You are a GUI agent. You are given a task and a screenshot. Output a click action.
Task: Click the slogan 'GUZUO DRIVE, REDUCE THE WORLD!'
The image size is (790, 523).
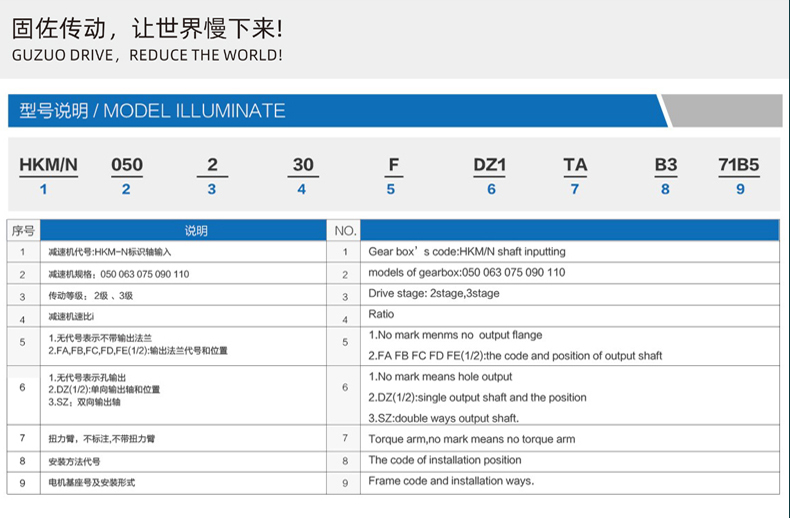[x=147, y=55]
